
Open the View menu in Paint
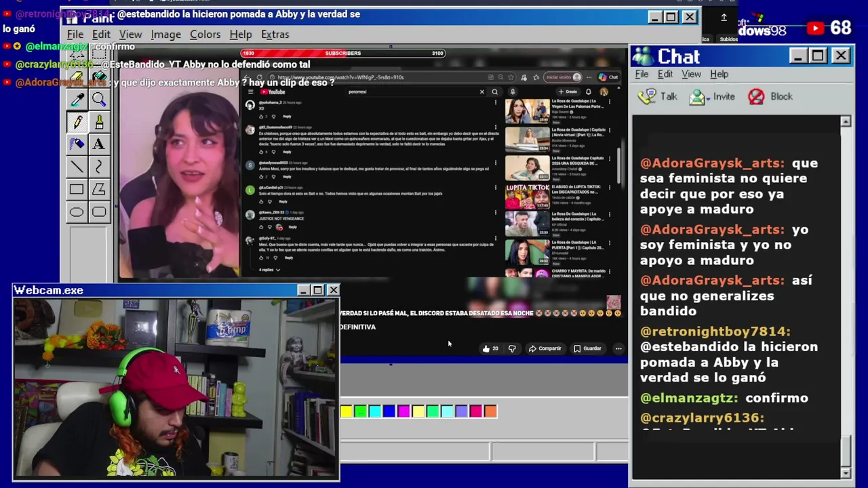(x=130, y=35)
